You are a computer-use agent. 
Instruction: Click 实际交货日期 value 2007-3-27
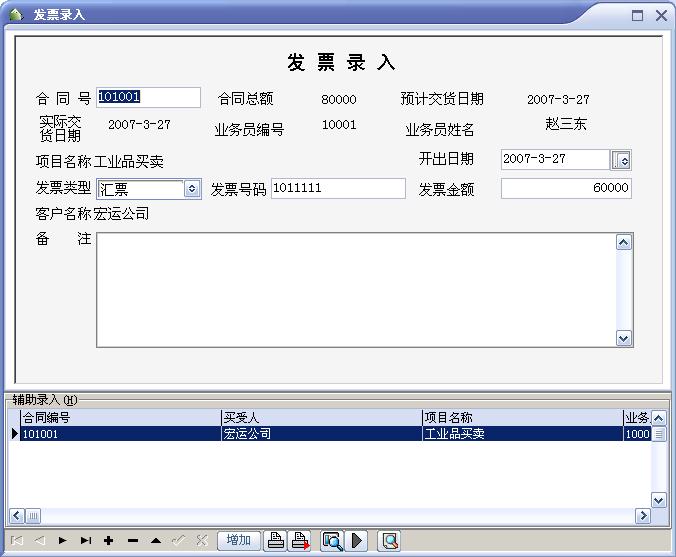[x=139, y=125]
